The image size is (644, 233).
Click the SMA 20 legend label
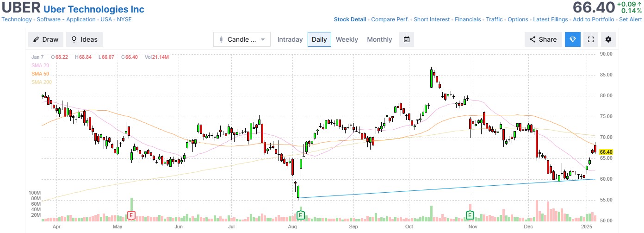[x=40, y=65]
